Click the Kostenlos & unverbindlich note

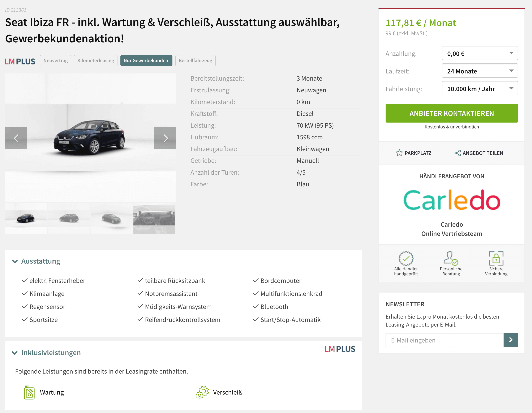452,127
